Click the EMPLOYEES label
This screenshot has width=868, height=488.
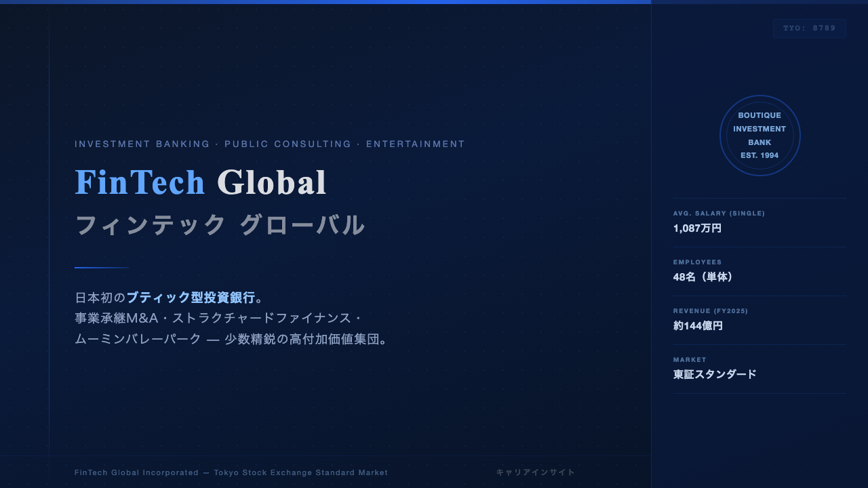click(697, 262)
